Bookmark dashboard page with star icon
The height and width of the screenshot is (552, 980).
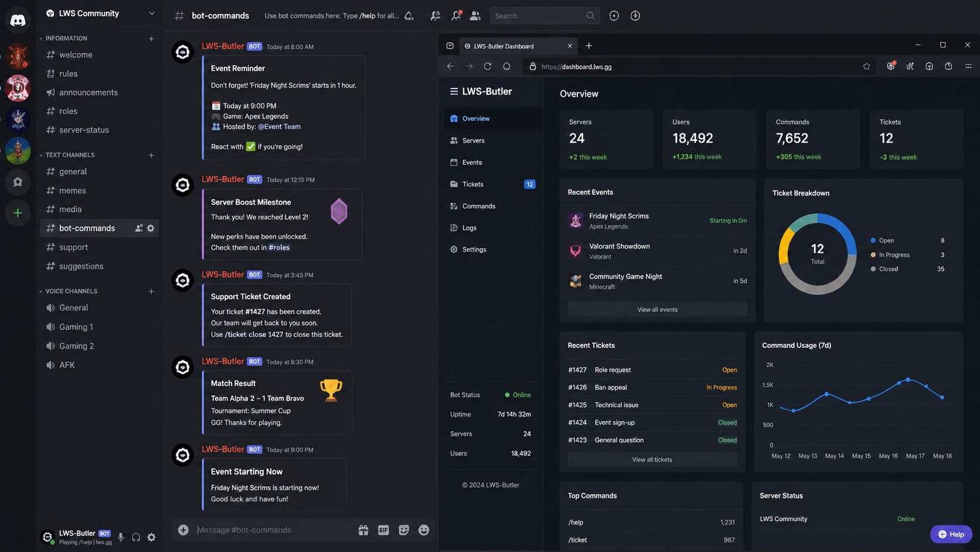coord(866,66)
